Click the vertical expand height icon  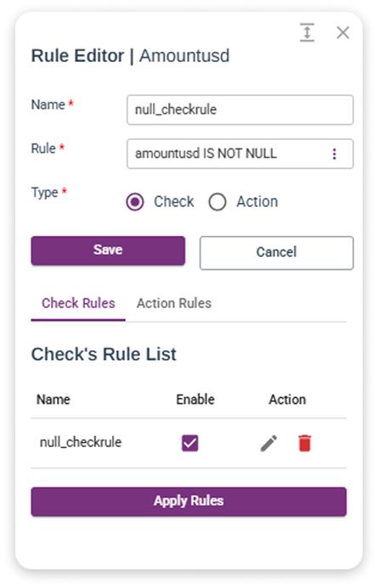307,32
